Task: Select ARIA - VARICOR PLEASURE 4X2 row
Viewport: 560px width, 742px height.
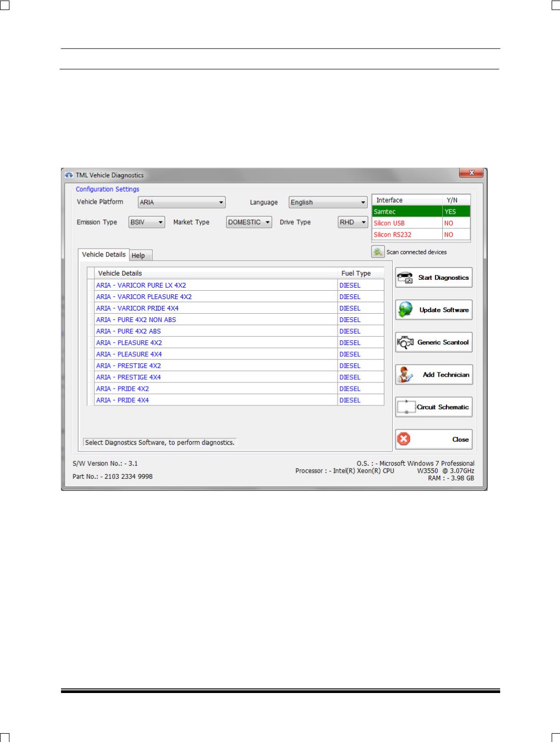Action: click(x=236, y=296)
